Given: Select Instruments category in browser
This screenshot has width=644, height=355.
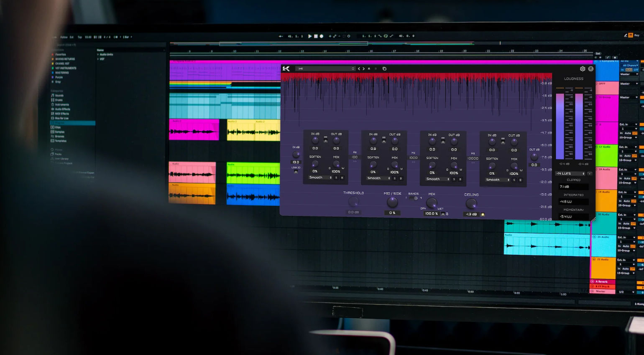Looking at the screenshot, I should pyautogui.click(x=60, y=105).
